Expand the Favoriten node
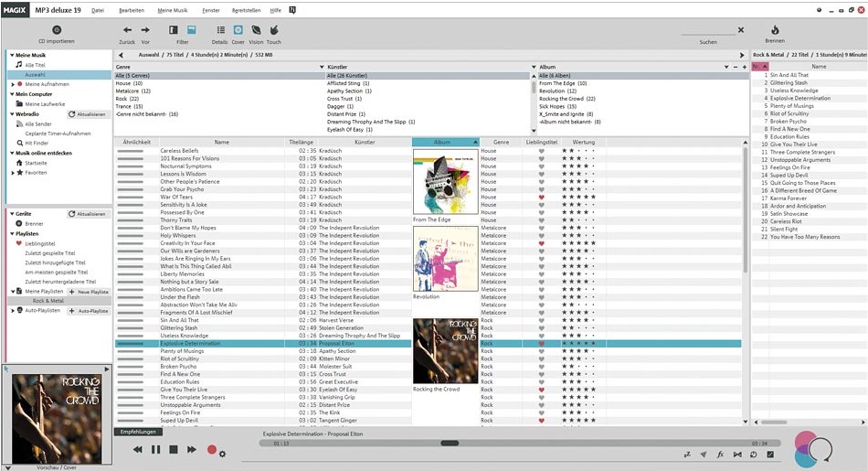This screenshot has height=471, width=868. coord(13,173)
